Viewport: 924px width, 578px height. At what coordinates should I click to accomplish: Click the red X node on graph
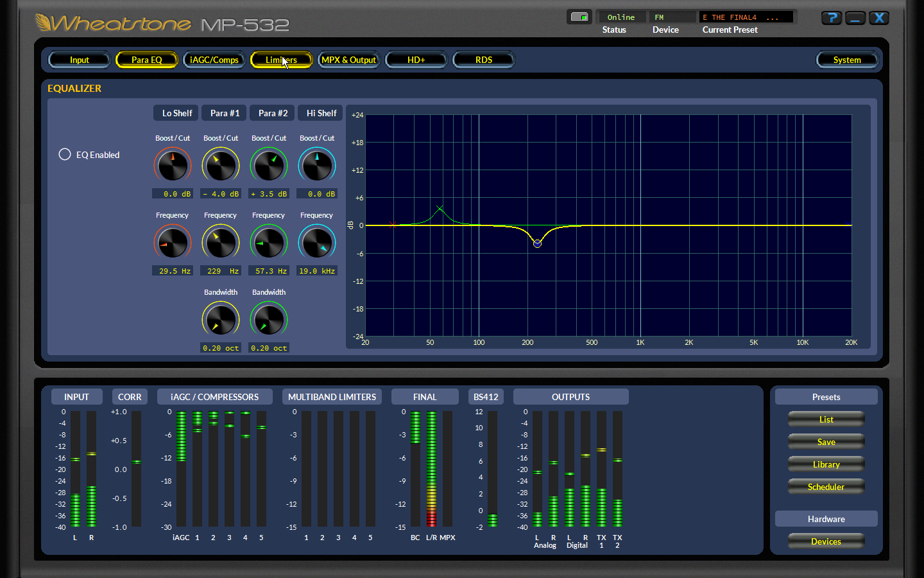(x=393, y=225)
